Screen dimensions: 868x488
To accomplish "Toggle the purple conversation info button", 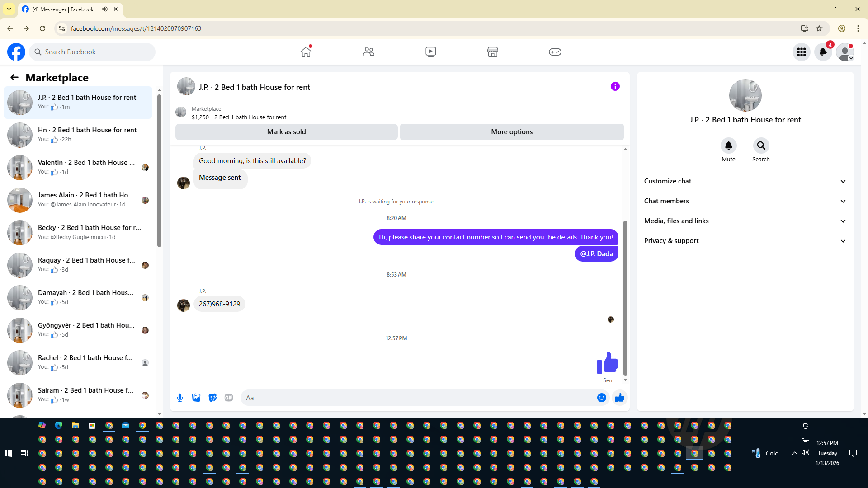I will point(615,86).
